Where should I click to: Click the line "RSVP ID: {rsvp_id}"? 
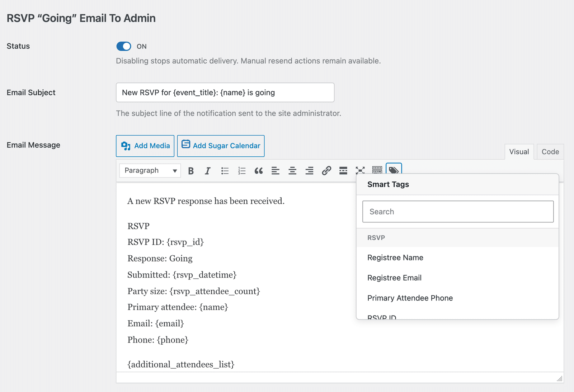tap(165, 242)
